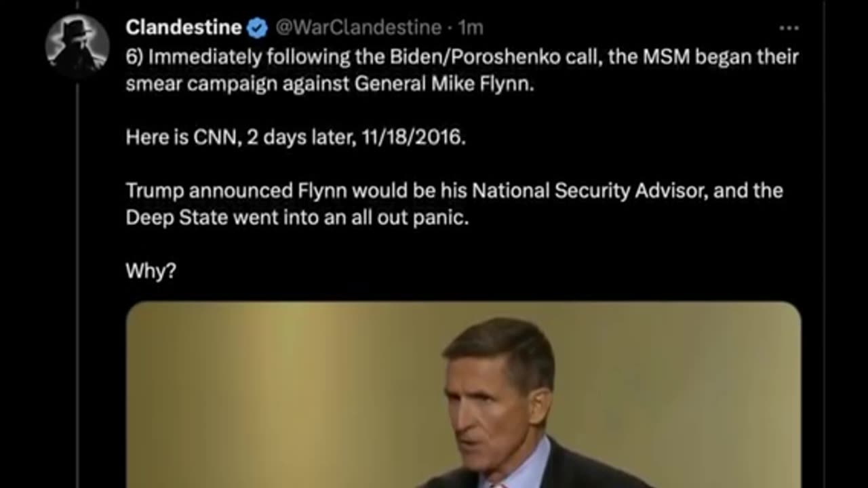Click the 1m post timestamp
Viewport: 868px width, 488px height.
[471, 28]
